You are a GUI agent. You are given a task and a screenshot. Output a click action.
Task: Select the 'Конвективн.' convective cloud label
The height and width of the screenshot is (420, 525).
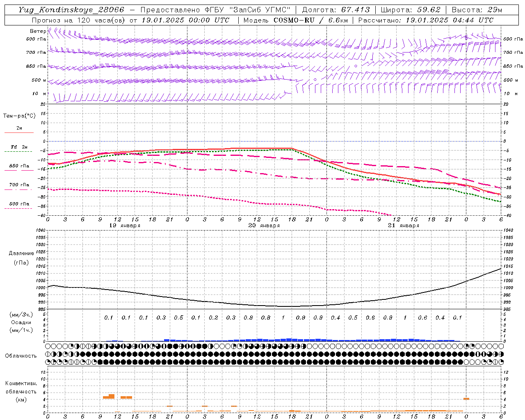[x=21, y=383]
